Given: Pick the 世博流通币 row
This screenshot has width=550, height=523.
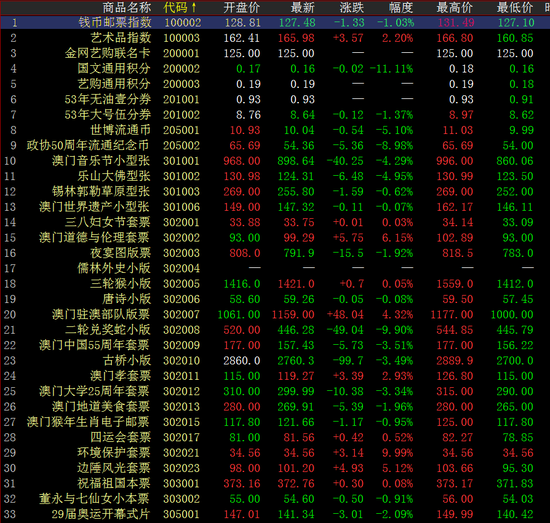Looking at the screenshot, I should 275,130.
